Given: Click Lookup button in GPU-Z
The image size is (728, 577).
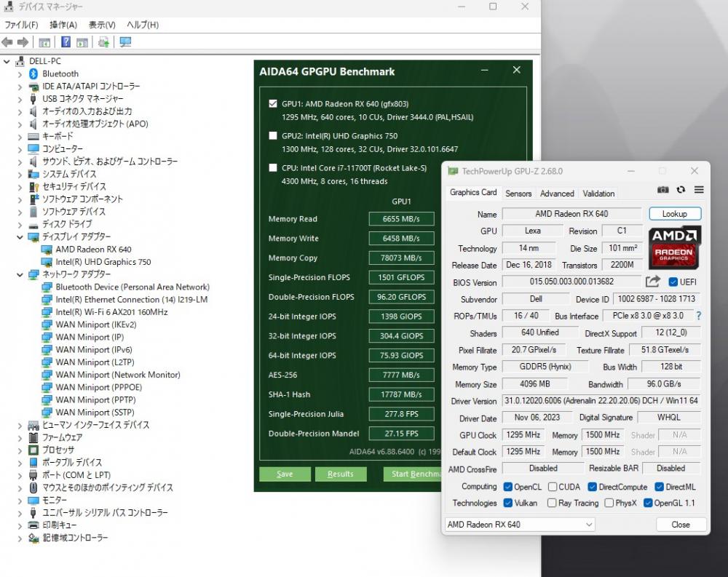Looking at the screenshot, I should [x=675, y=213].
